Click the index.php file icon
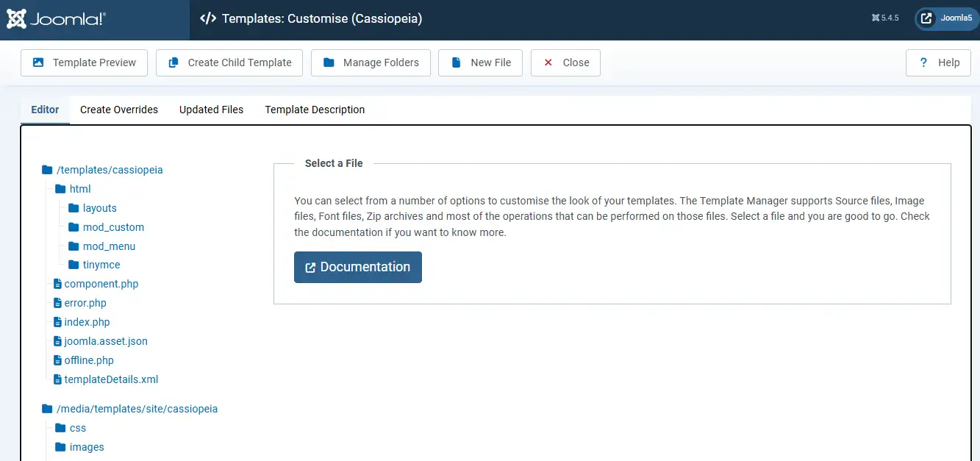 [x=58, y=322]
